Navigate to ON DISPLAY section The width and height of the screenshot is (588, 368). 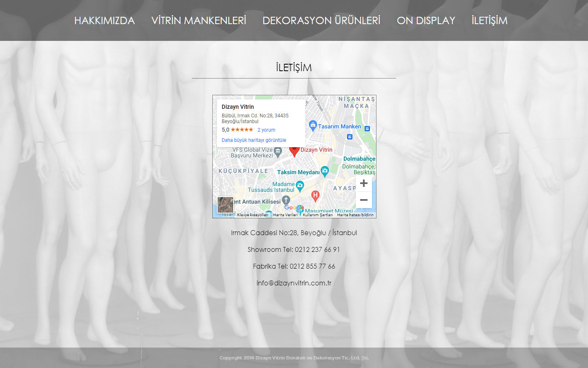(426, 20)
